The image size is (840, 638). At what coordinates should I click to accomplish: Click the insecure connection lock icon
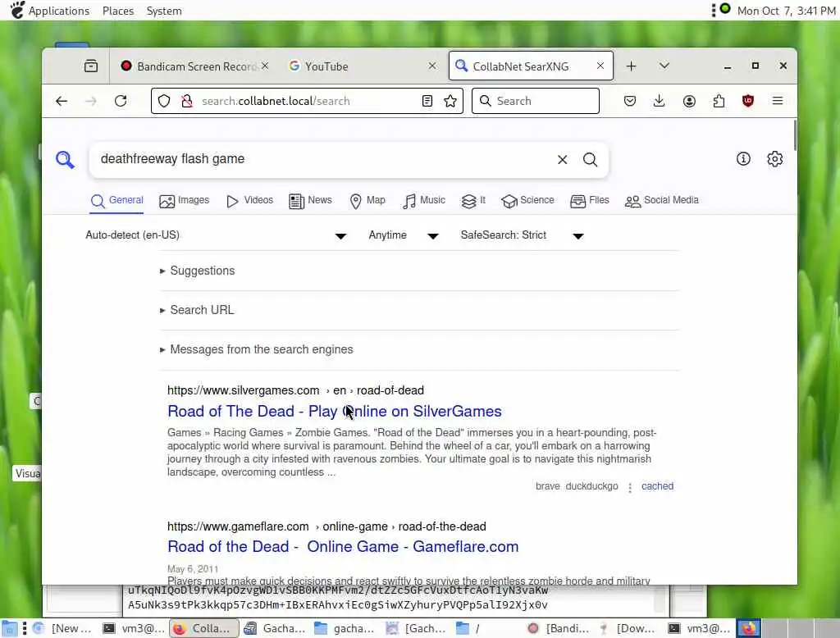tap(187, 101)
